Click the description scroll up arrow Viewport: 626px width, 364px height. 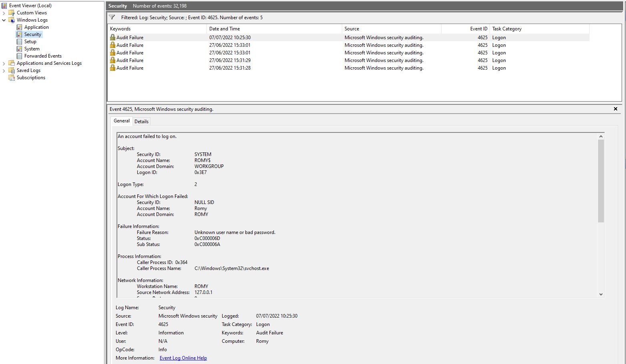click(x=601, y=136)
